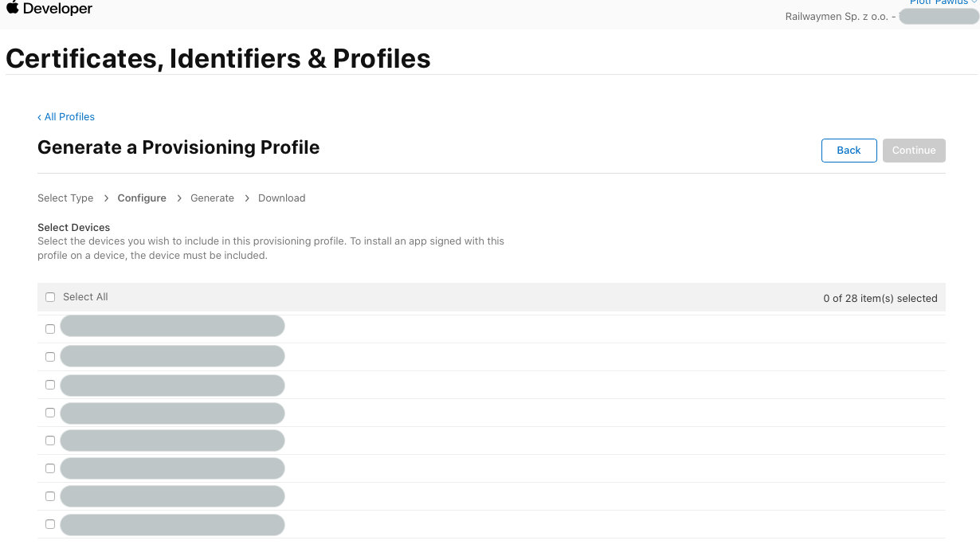This screenshot has height=560, width=980.
Task: Check the Select All checkbox
Action: [x=50, y=297]
